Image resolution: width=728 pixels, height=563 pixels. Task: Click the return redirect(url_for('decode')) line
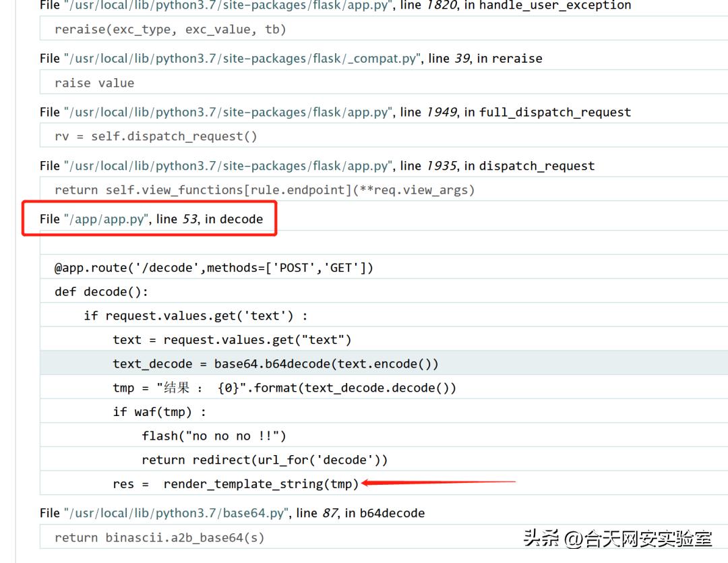click(x=384, y=459)
